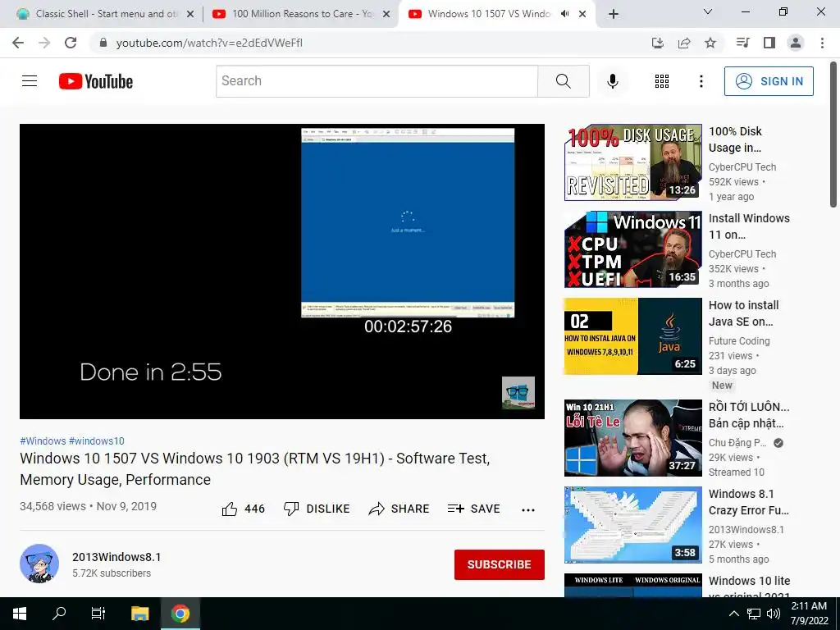Image resolution: width=840 pixels, height=630 pixels.
Task: Reload the YouTube page
Action: (71, 43)
